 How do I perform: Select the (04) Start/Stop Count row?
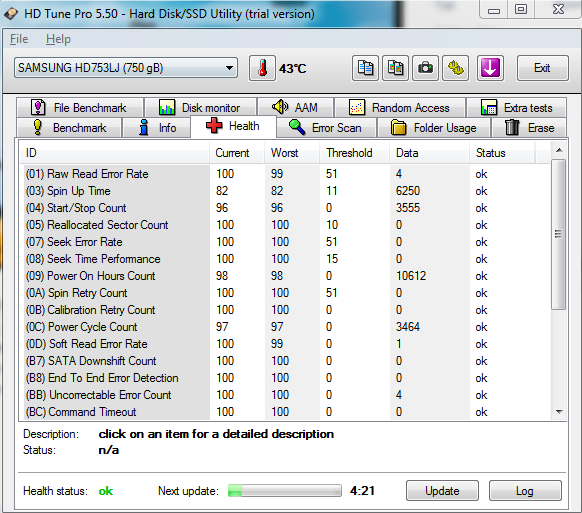click(x=286, y=208)
